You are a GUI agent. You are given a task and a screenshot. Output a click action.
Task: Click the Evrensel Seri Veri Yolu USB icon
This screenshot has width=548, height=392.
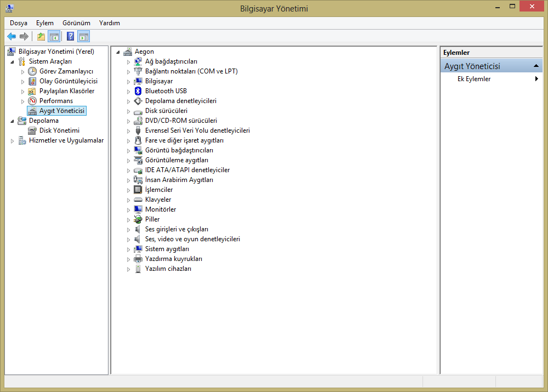[x=138, y=130]
